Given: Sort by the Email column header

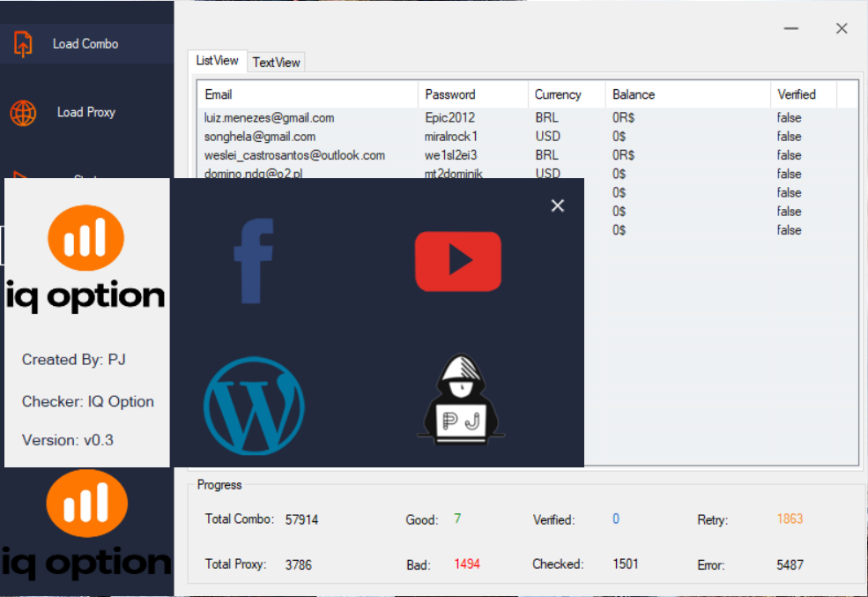Looking at the screenshot, I should [x=308, y=94].
